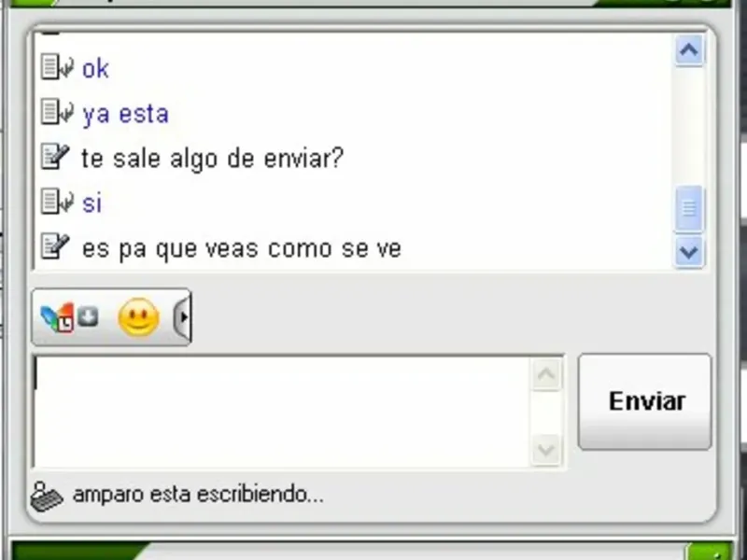This screenshot has height=560, width=747.
Task: Click the 'amparo esta escribiendo...' status text
Action: 198,495
